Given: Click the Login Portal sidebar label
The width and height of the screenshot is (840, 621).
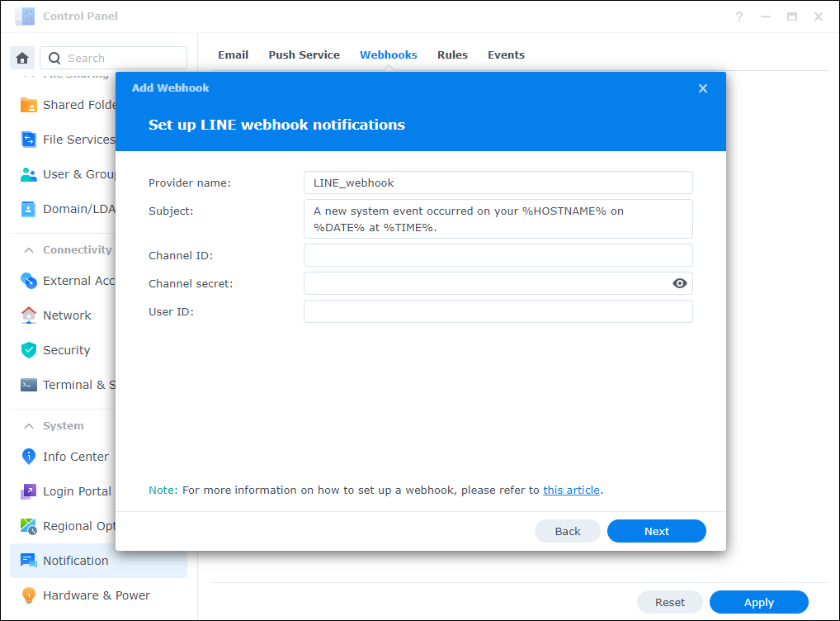Looking at the screenshot, I should pos(77,491).
